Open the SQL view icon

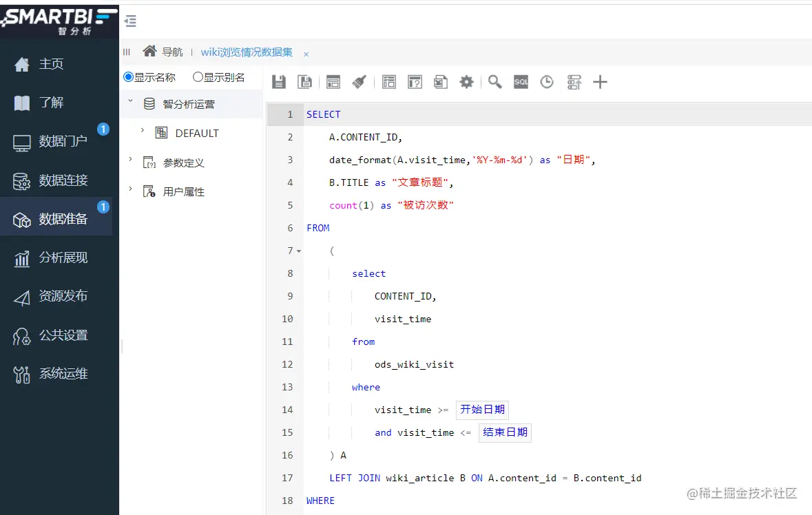click(521, 81)
